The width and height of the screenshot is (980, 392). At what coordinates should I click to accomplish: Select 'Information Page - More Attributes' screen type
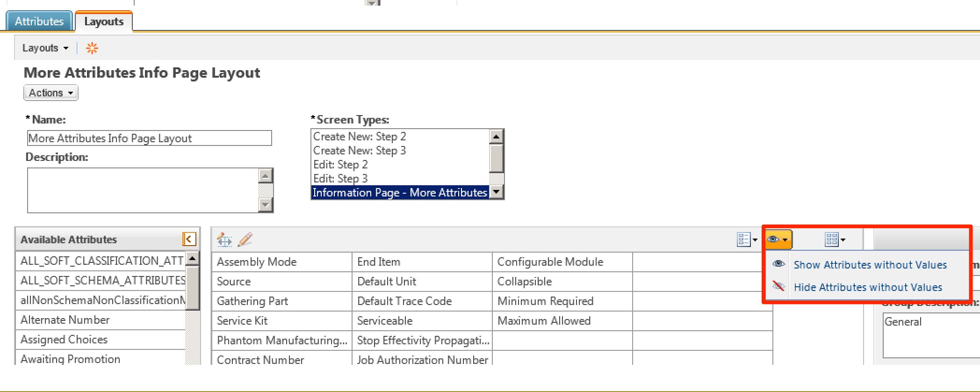click(x=400, y=193)
